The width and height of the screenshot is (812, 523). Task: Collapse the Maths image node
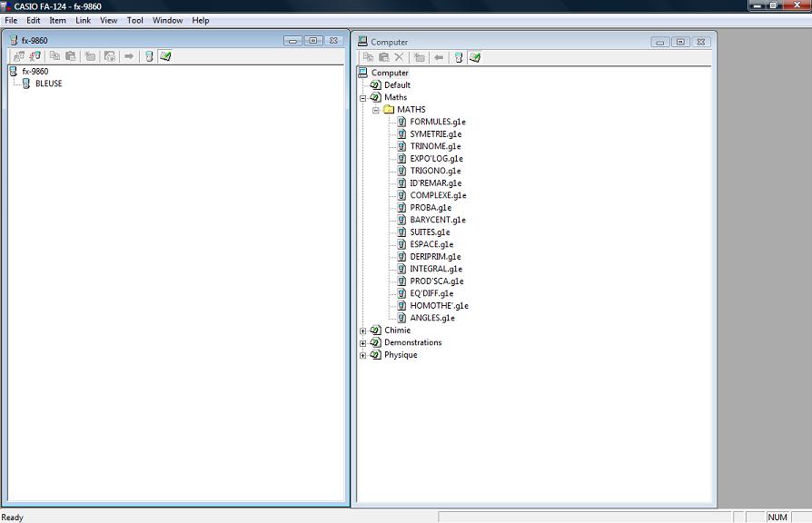[x=363, y=98]
